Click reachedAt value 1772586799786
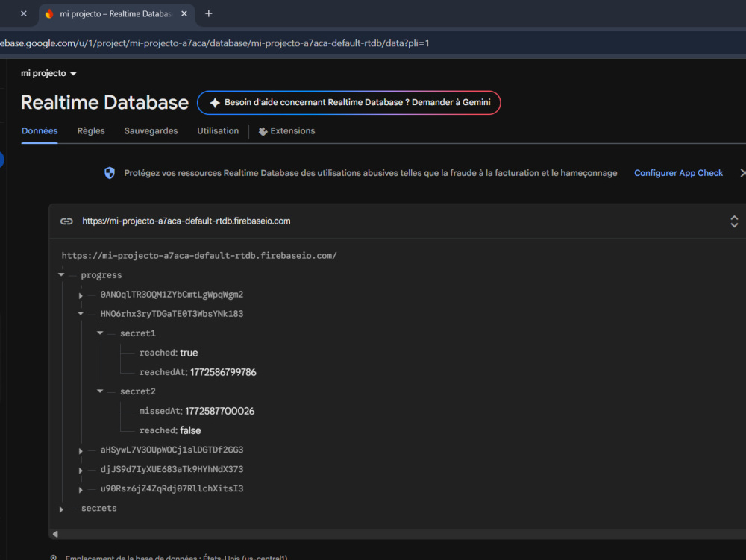 [223, 372]
